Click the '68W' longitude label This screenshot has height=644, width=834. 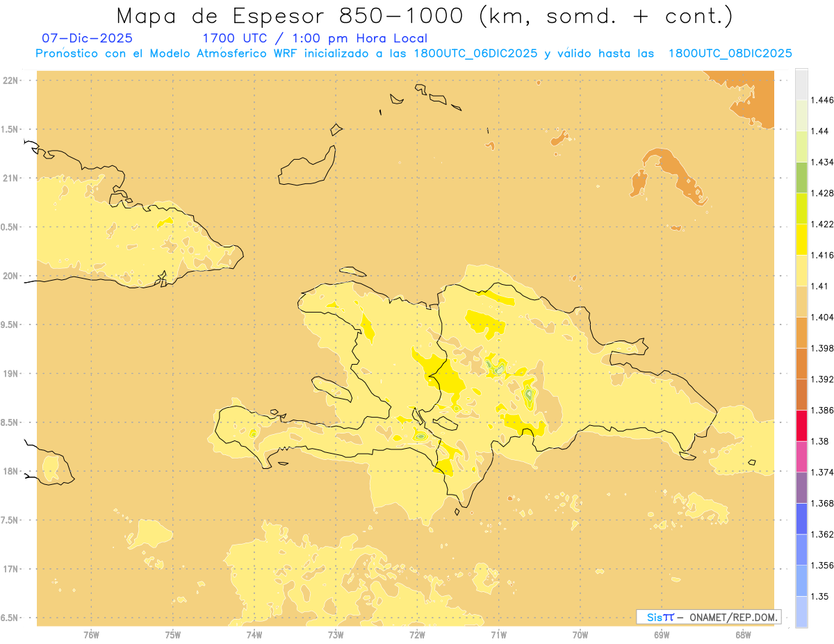743,635
